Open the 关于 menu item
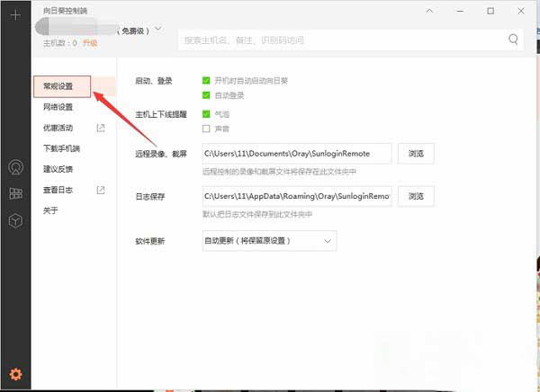 pyautogui.click(x=50, y=210)
